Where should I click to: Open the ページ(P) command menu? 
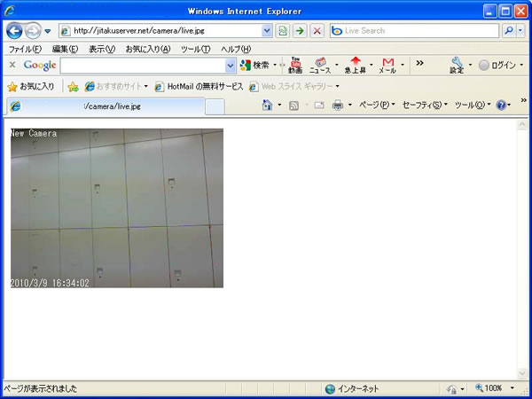coord(377,106)
